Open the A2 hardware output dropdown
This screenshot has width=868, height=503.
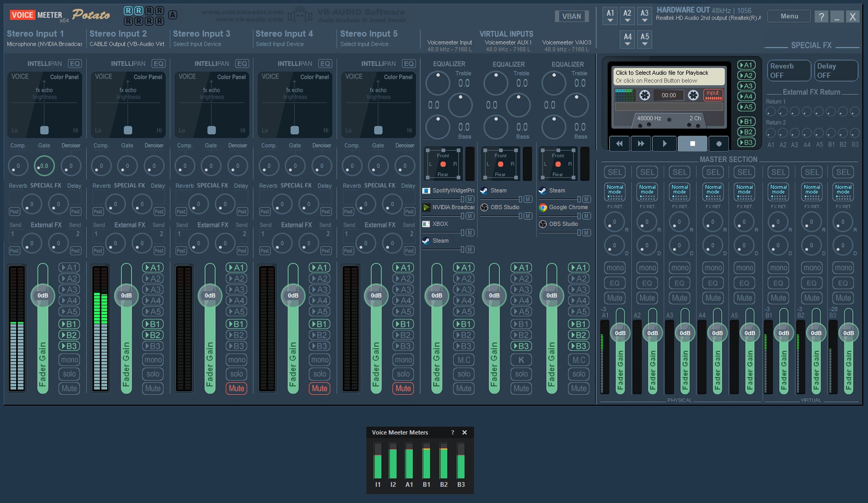click(628, 16)
